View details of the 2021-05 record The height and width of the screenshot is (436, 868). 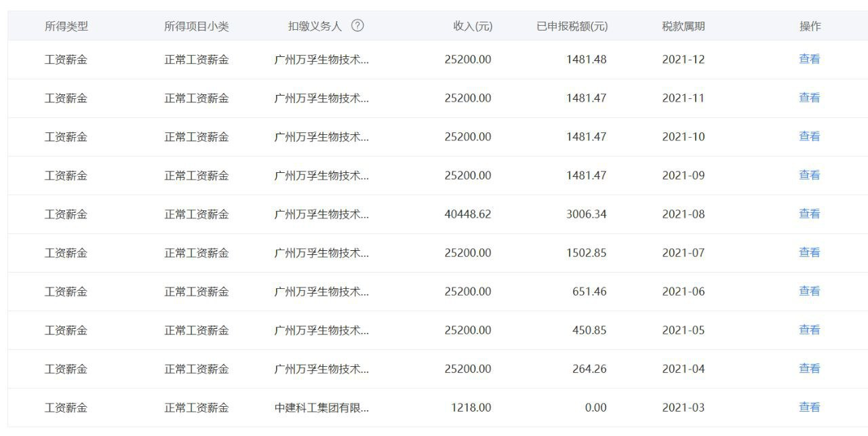coord(810,330)
